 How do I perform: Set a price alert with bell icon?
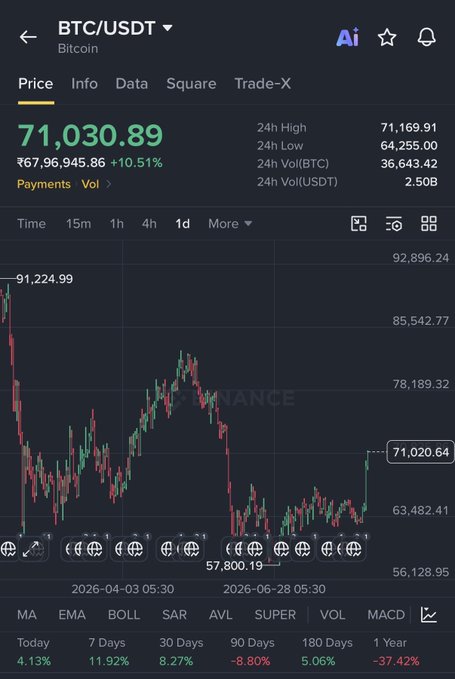pos(426,37)
